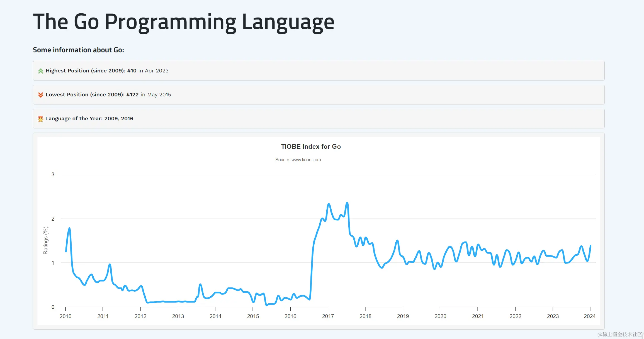This screenshot has width=644, height=339.
Task: Click the 'Apr 2023' date text
Action: [157, 71]
